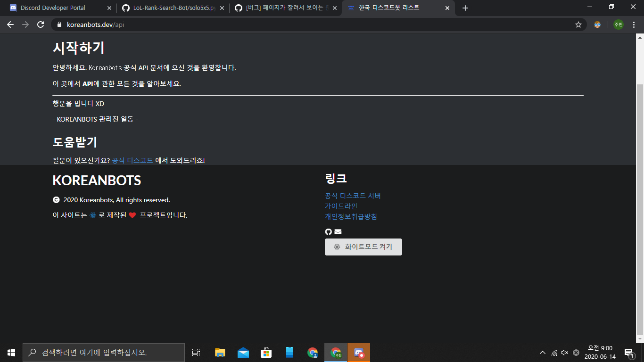
Task: Open the 주현 browser profile menu
Action: (x=618, y=25)
